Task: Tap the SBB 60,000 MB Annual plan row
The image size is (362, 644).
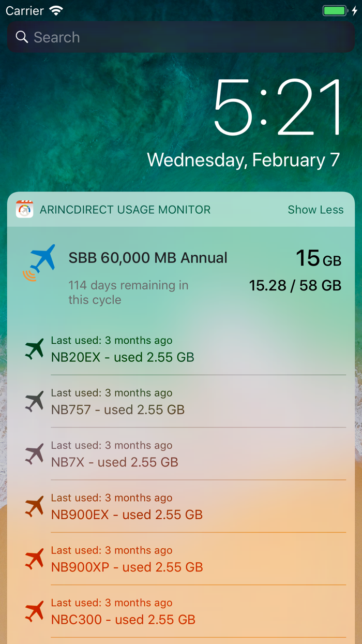Action: (148, 257)
